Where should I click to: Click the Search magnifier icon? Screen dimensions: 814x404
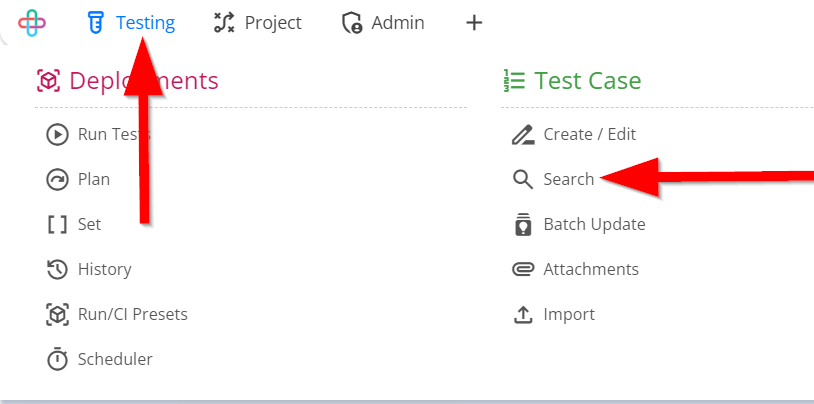coord(523,180)
